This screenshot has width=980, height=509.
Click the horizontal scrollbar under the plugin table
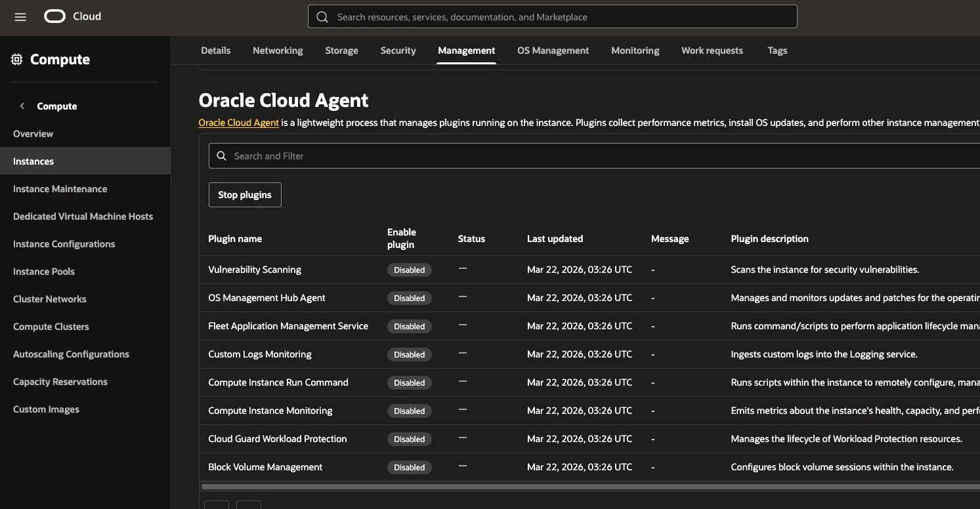click(591, 487)
